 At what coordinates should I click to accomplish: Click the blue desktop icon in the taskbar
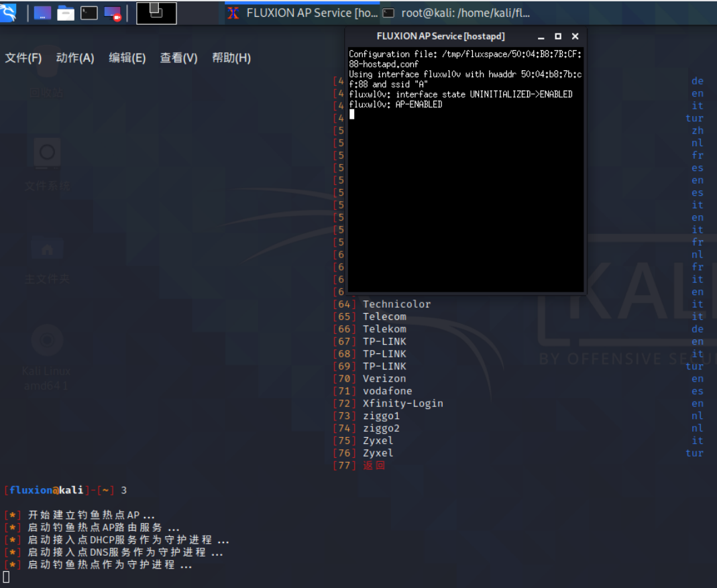[x=42, y=13]
